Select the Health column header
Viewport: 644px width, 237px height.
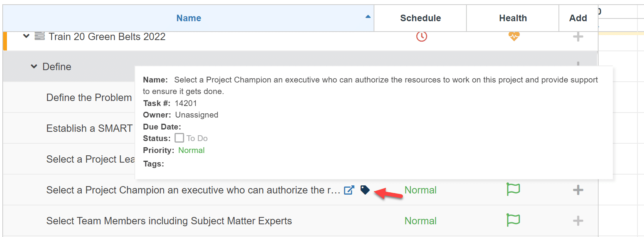(x=513, y=18)
